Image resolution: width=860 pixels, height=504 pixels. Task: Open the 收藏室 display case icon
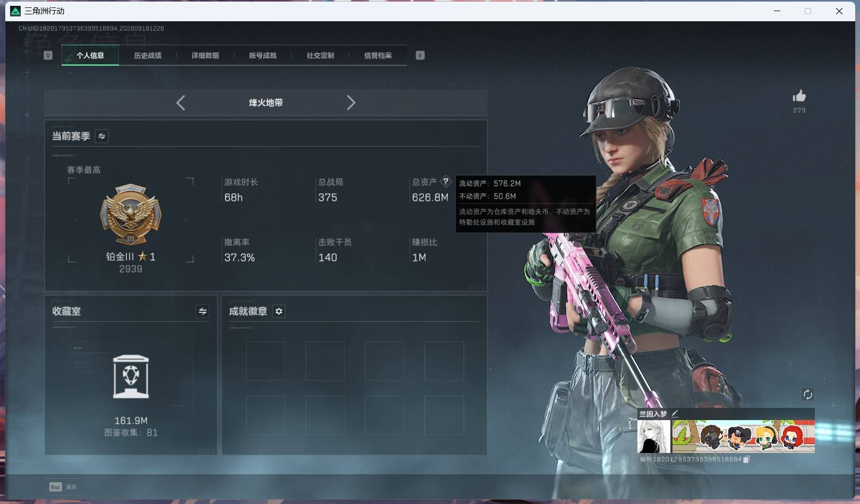131,377
